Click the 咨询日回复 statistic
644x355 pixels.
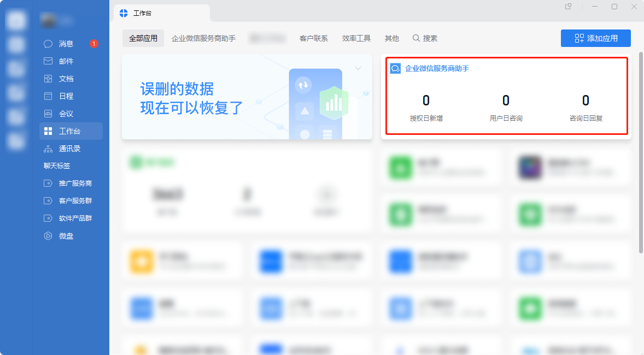(x=586, y=108)
